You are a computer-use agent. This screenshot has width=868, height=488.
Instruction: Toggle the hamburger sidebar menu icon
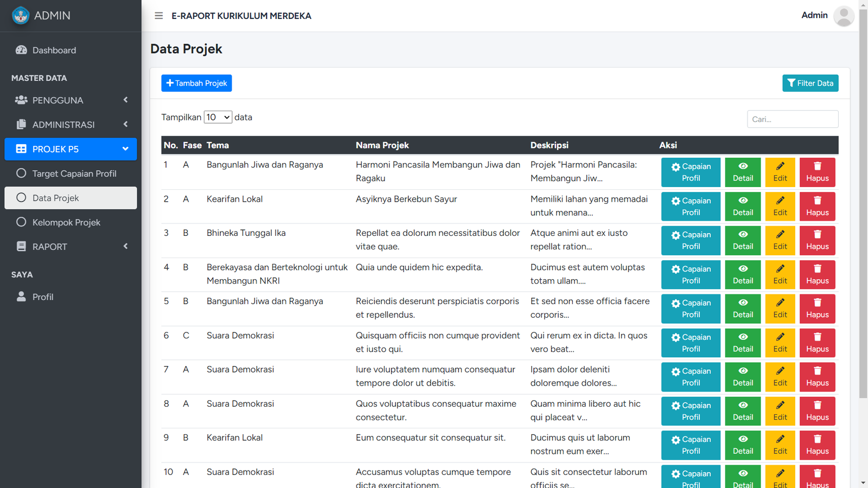[x=158, y=16]
